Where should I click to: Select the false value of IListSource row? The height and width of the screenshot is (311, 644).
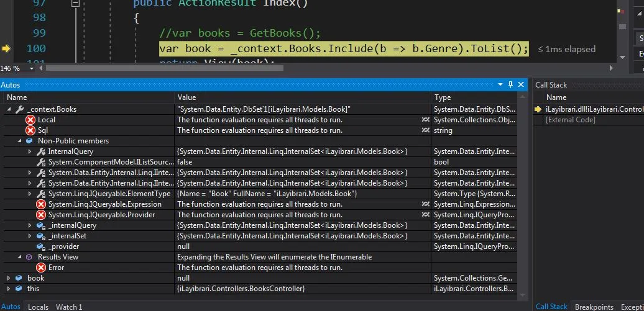[302, 162]
